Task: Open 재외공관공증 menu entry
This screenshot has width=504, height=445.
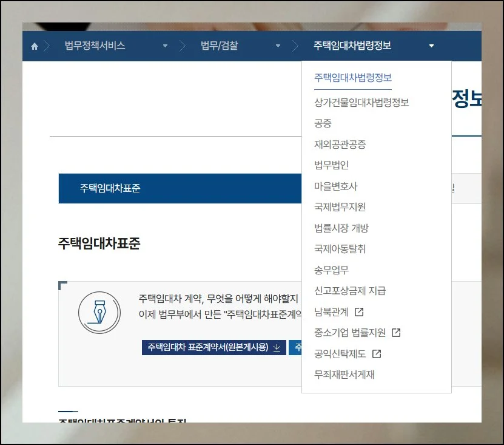Action: 340,144
